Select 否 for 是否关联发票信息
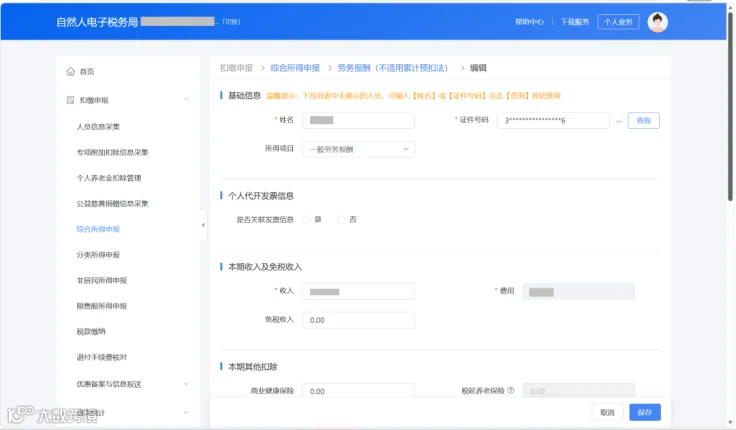 coord(341,219)
